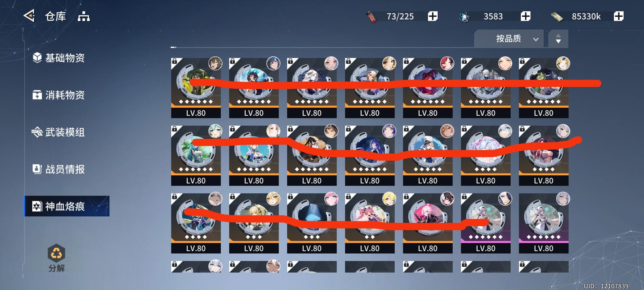Screen dimensions: 644x290
Task: Go back using the arrow icon
Action: point(29,16)
